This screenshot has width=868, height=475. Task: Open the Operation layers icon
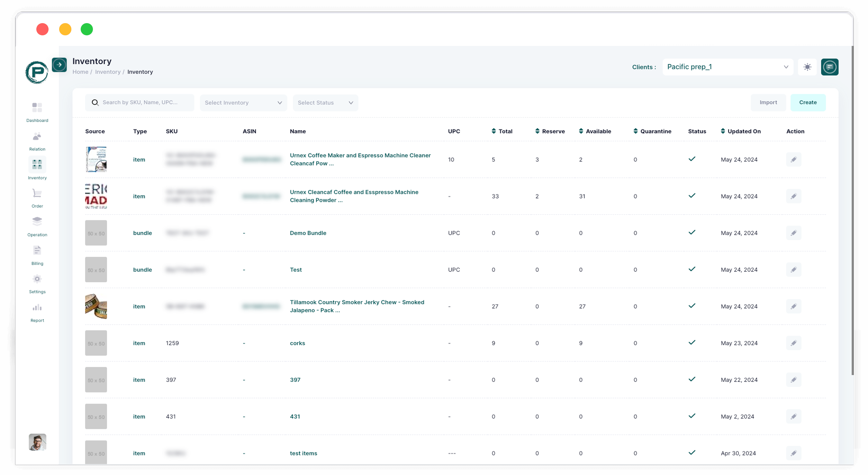pyautogui.click(x=37, y=222)
